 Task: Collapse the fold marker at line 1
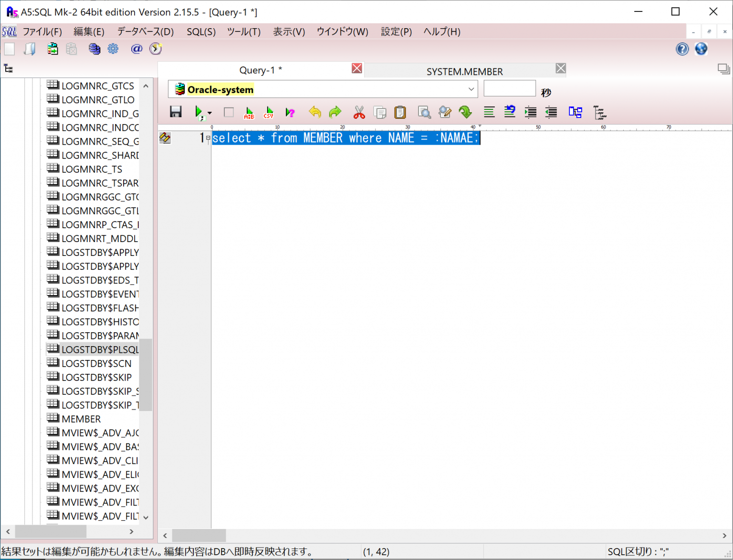pyautogui.click(x=208, y=138)
